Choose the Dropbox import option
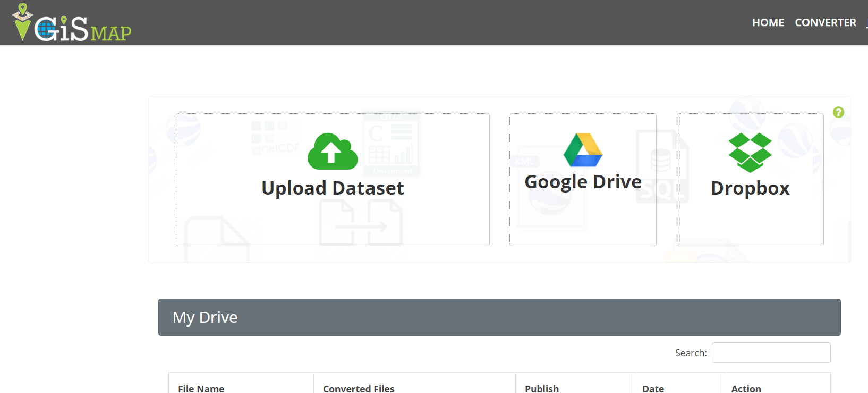 [750, 180]
